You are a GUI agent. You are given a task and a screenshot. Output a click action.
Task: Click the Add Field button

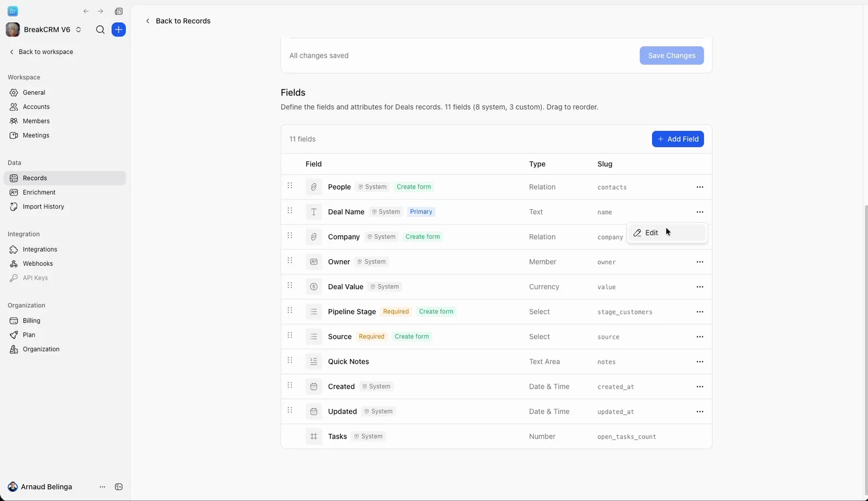point(678,139)
